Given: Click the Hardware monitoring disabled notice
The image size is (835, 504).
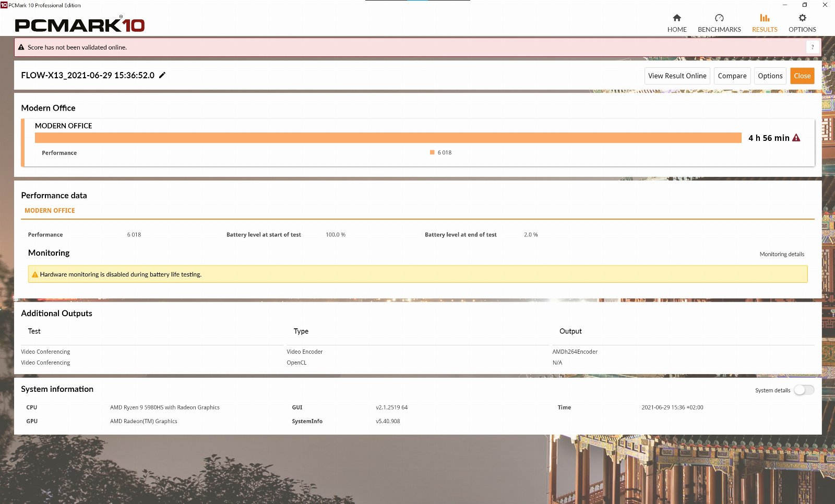Looking at the screenshot, I should [417, 274].
